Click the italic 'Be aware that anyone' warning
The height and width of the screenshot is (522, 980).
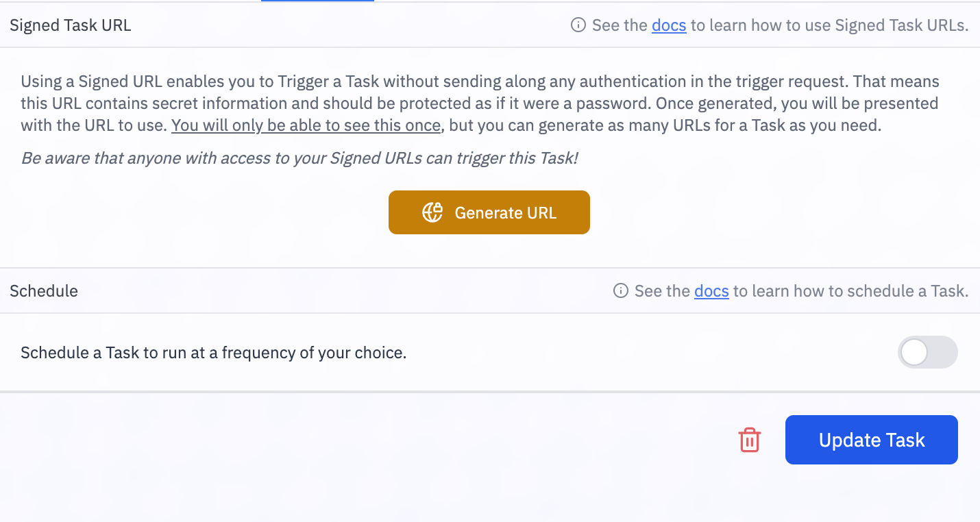tap(299, 158)
